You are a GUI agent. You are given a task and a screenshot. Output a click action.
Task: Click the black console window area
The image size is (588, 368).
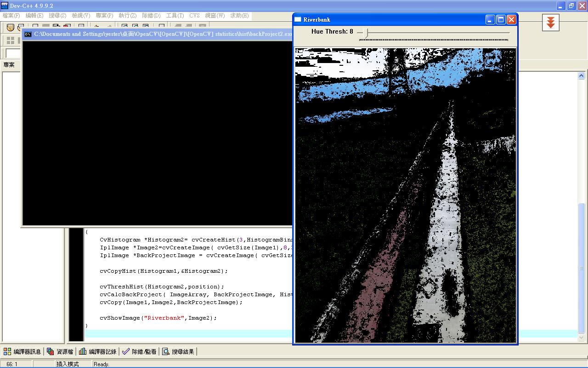(157, 132)
